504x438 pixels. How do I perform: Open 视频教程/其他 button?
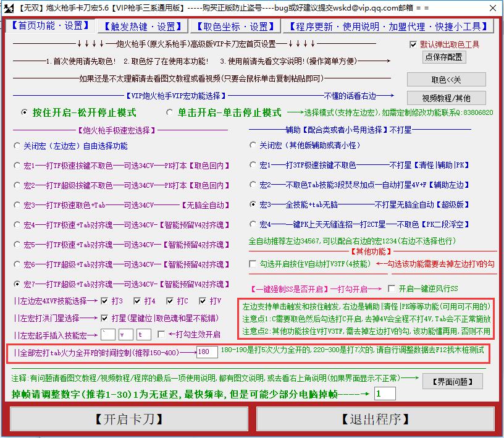pyautogui.click(x=446, y=98)
